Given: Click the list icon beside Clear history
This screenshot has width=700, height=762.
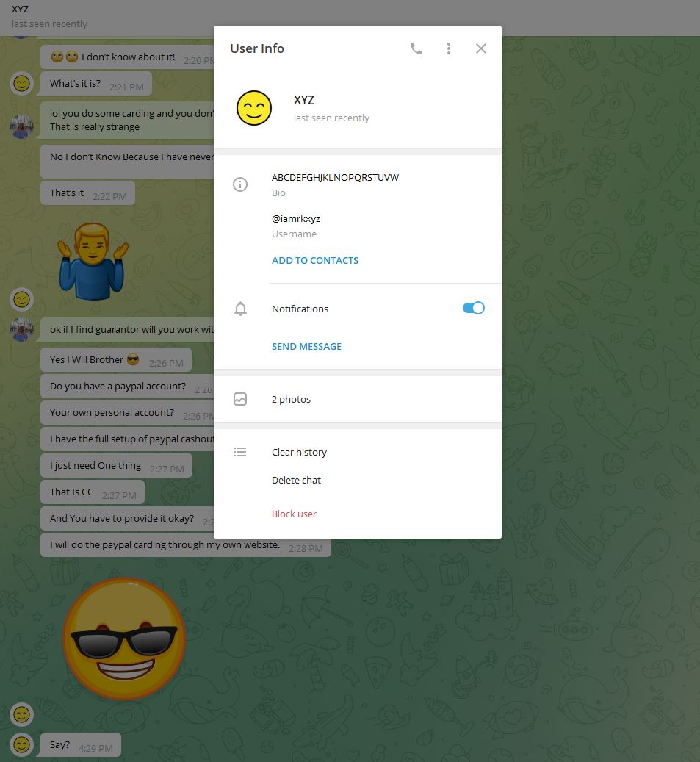Looking at the screenshot, I should [x=240, y=452].
